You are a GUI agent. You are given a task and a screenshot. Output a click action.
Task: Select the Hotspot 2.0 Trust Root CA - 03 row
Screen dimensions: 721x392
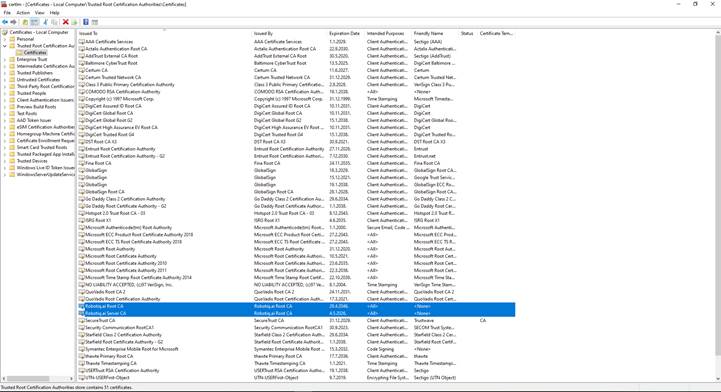pos(296,213)
